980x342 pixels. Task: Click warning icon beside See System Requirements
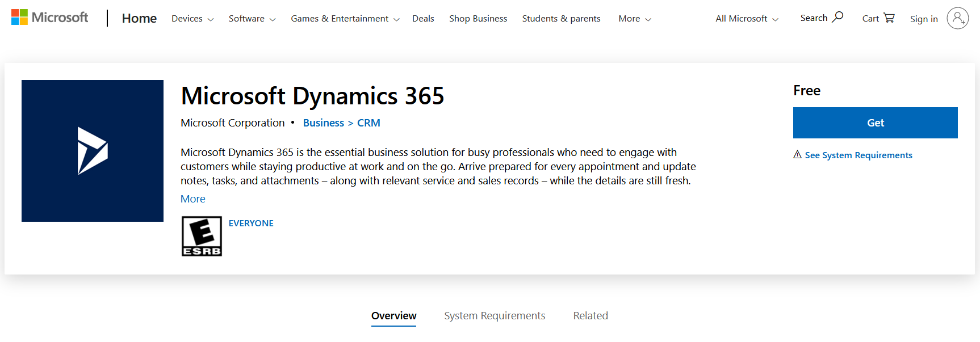(x=798, y=155)
